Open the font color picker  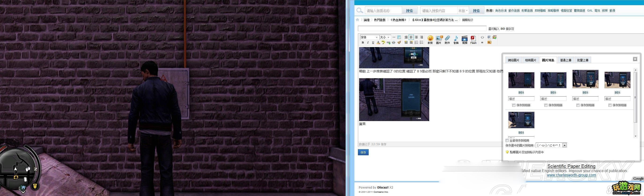click(378, 43)
